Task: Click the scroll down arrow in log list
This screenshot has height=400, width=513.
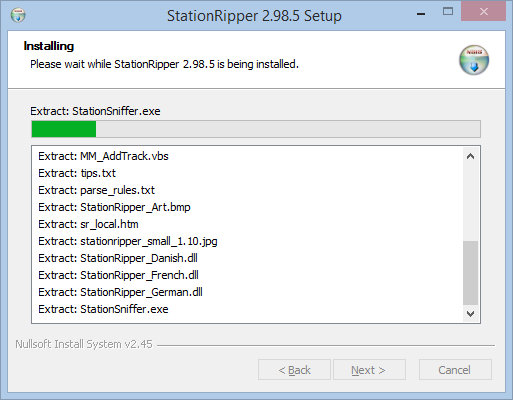Action: 470,314
